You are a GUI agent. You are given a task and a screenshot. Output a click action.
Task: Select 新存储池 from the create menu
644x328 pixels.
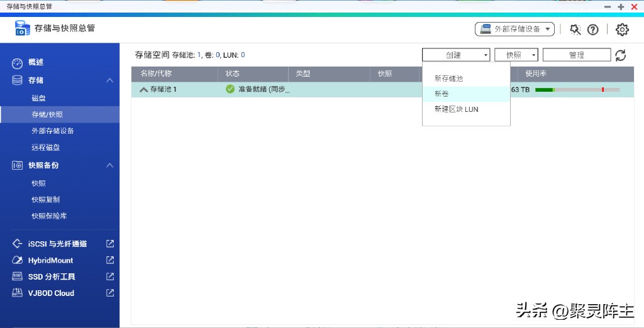(466, 79)
